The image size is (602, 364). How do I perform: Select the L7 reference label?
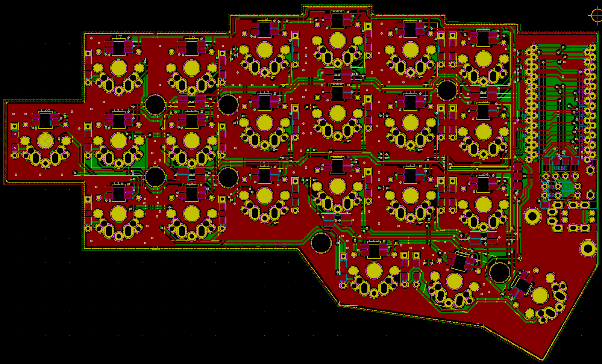[x=118, y=37]
